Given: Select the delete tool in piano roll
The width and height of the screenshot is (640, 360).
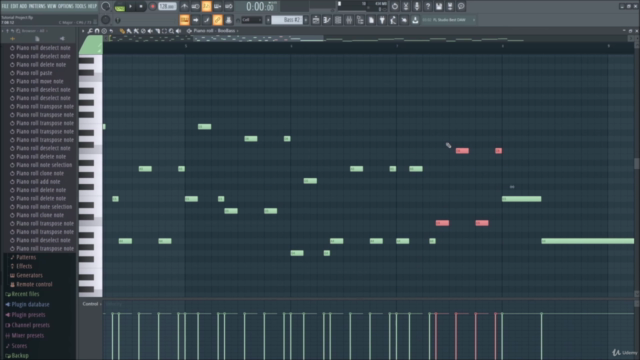Looking at the screenshot, I should click(x=143, y=31).
